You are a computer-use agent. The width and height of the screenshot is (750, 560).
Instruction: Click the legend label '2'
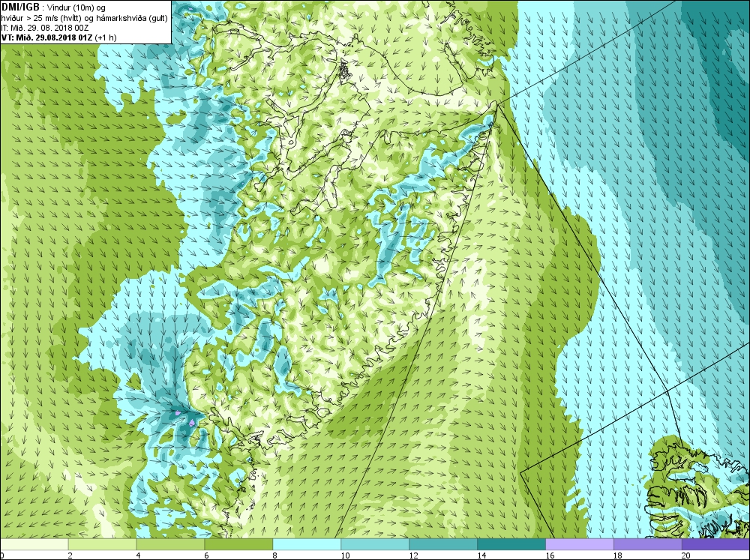(x=70, y=556)
